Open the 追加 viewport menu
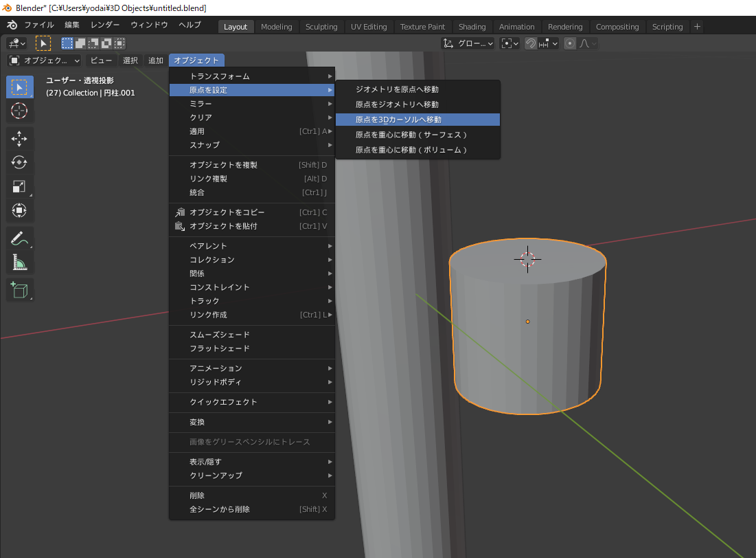The width and height of the screenshot is (756, 558). click(x=156, y=60)
